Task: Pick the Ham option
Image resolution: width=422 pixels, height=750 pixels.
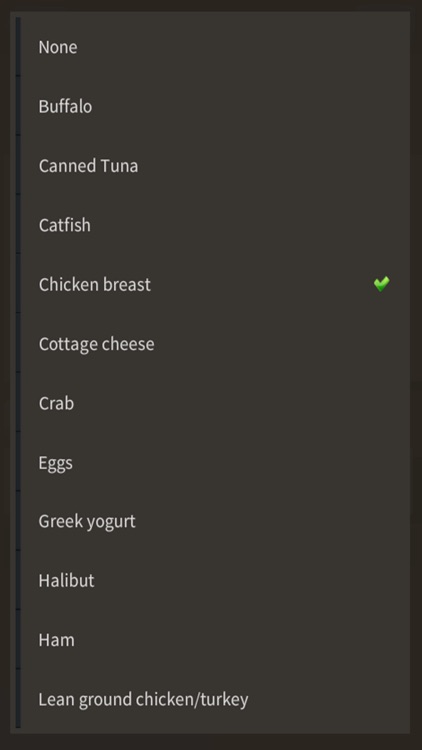Action: tap(211, 640)
